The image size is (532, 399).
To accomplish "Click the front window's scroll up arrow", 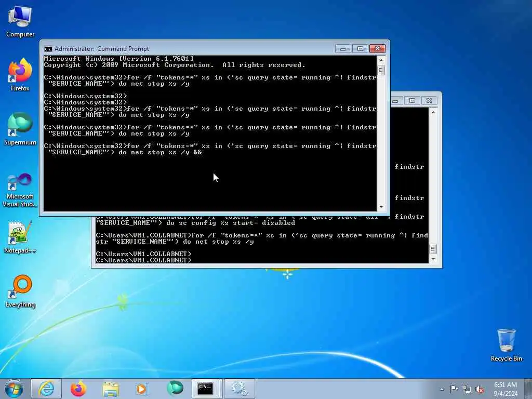I will click(381, 60).
